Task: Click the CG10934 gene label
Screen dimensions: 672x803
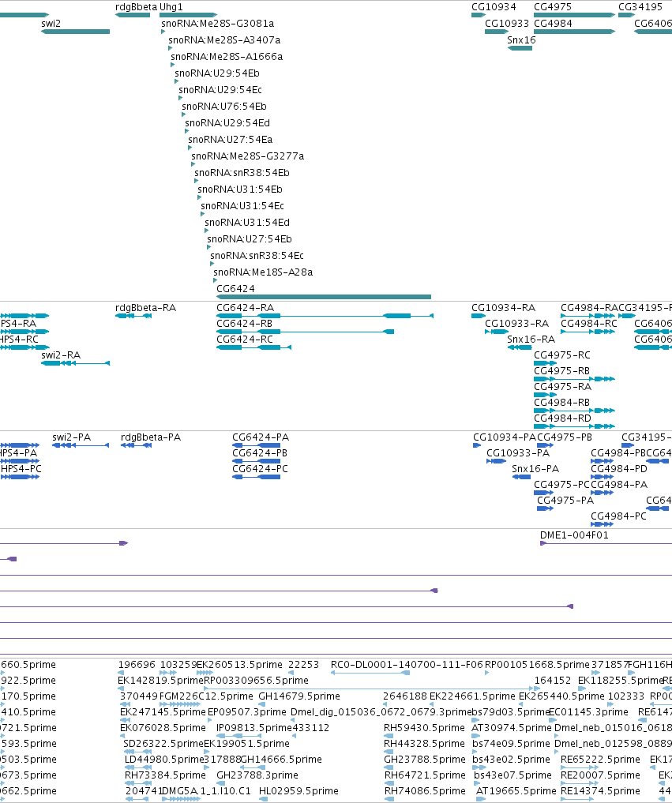Action: point(494,7)
